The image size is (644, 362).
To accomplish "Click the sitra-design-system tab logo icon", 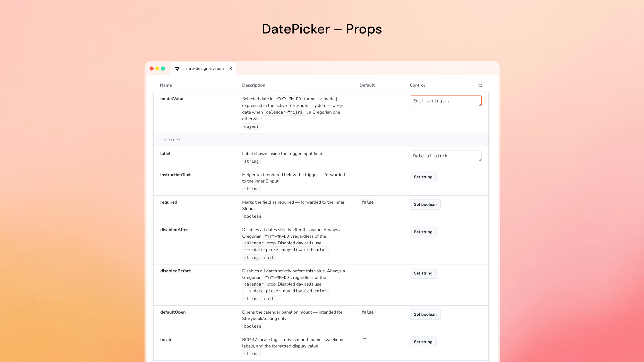I will pyautogui.click(x=177, y=69).
